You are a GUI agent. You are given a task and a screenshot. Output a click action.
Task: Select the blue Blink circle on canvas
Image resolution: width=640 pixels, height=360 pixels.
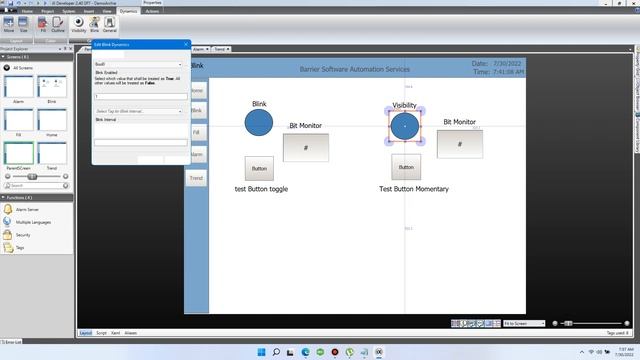coord(259,122)
